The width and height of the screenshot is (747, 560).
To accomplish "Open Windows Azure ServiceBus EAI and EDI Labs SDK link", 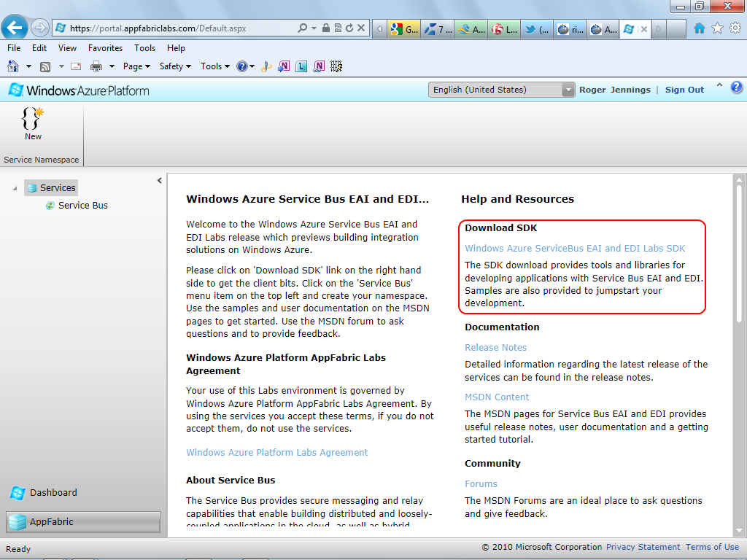I will [x=575, y=248].
